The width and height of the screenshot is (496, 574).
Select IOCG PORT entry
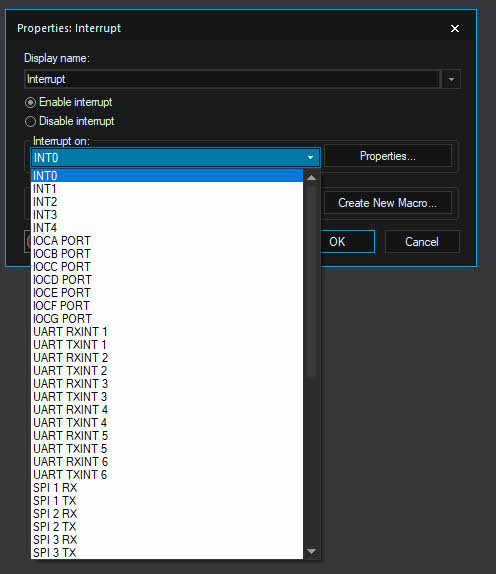point(167,318)
